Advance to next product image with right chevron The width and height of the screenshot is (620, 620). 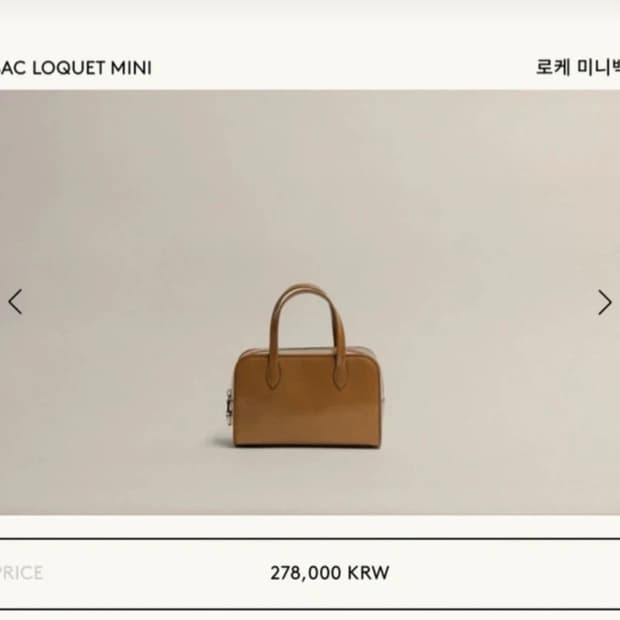[605, 302]
